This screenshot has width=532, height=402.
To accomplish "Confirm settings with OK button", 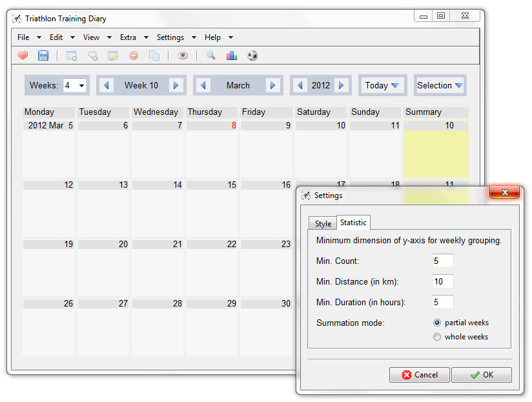I will point(482,374).
